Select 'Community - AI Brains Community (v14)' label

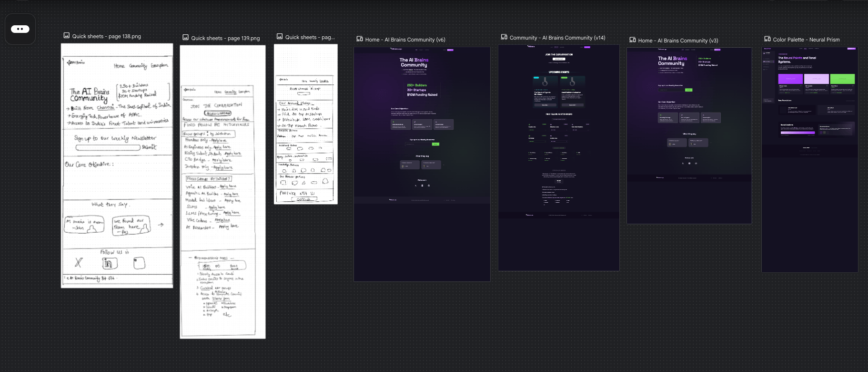[557, 38]
